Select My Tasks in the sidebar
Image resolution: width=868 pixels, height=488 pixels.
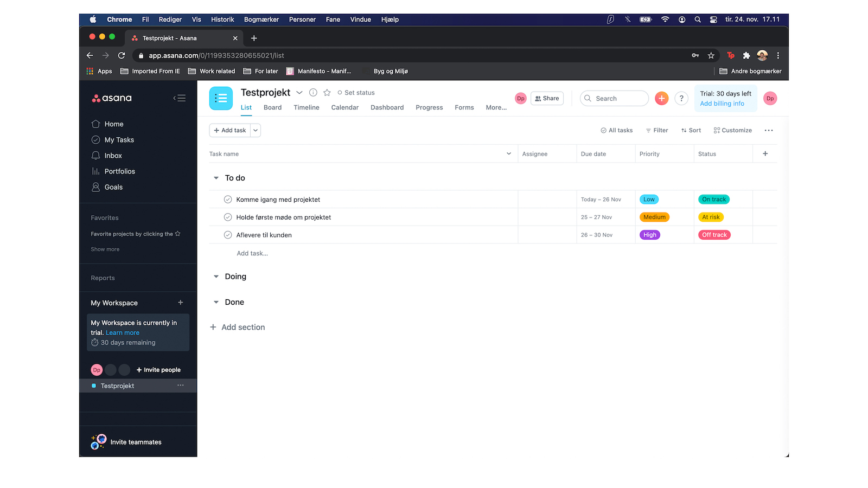(118, 139)
